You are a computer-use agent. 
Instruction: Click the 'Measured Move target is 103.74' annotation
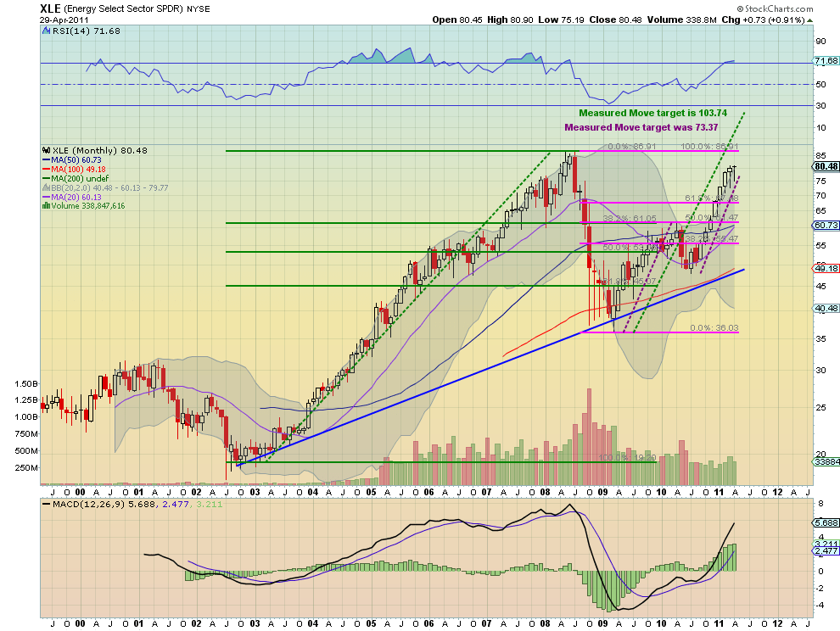click(x=653, y=113)
